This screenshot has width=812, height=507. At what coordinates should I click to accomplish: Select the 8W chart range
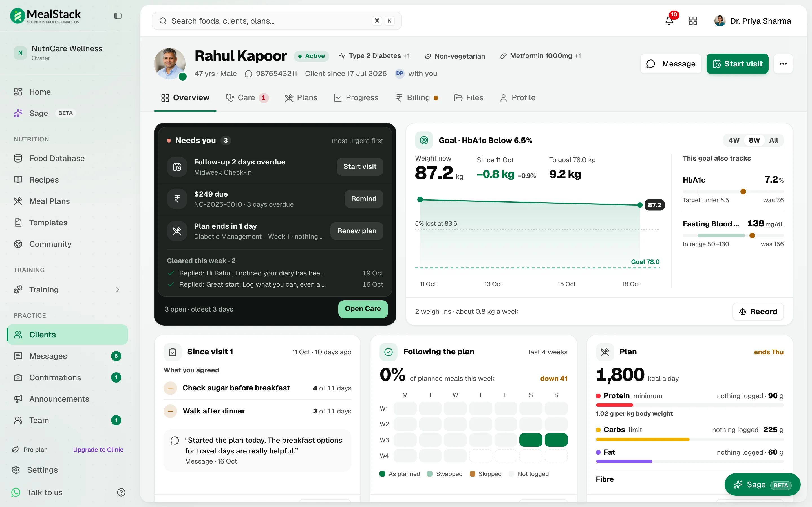[x=754, y=140]
